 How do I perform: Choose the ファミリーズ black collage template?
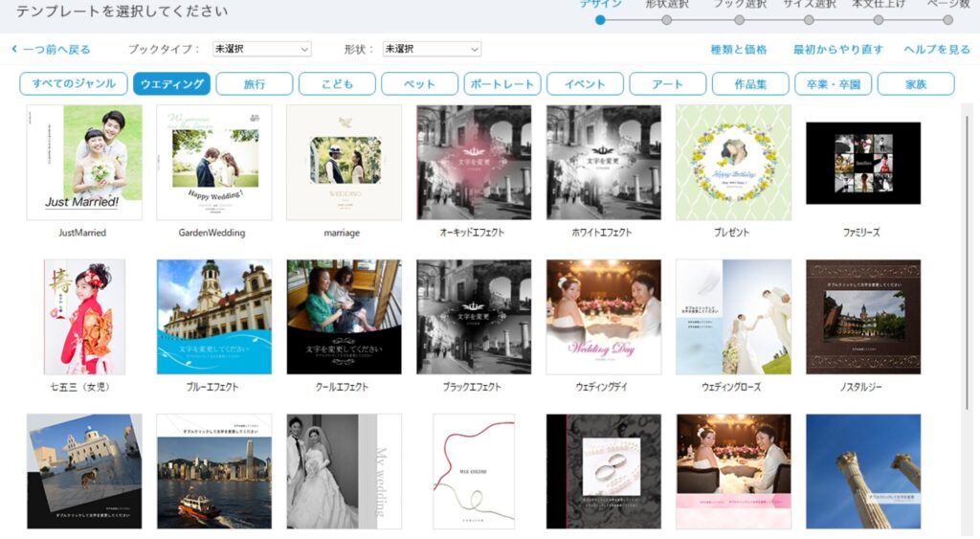[862, 163]
